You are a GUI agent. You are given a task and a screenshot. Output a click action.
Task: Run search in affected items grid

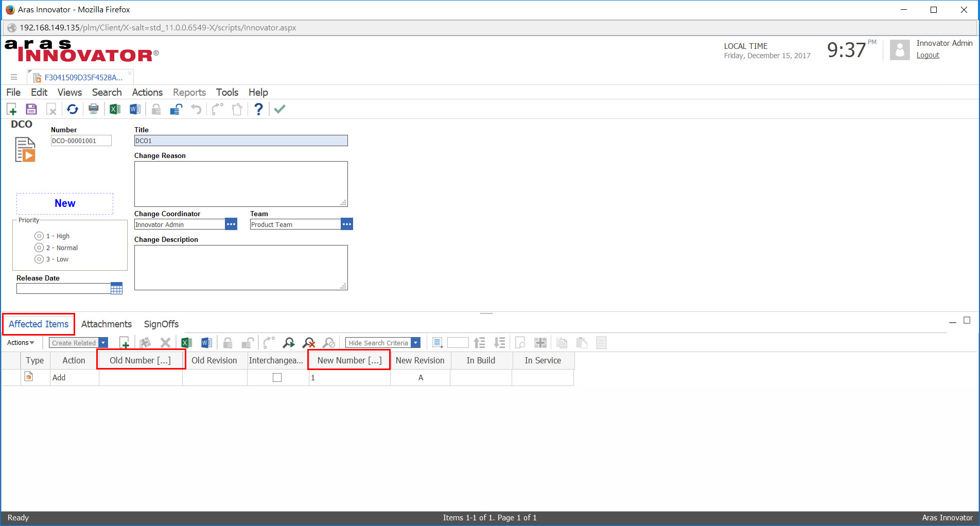(x=289, y=343)
